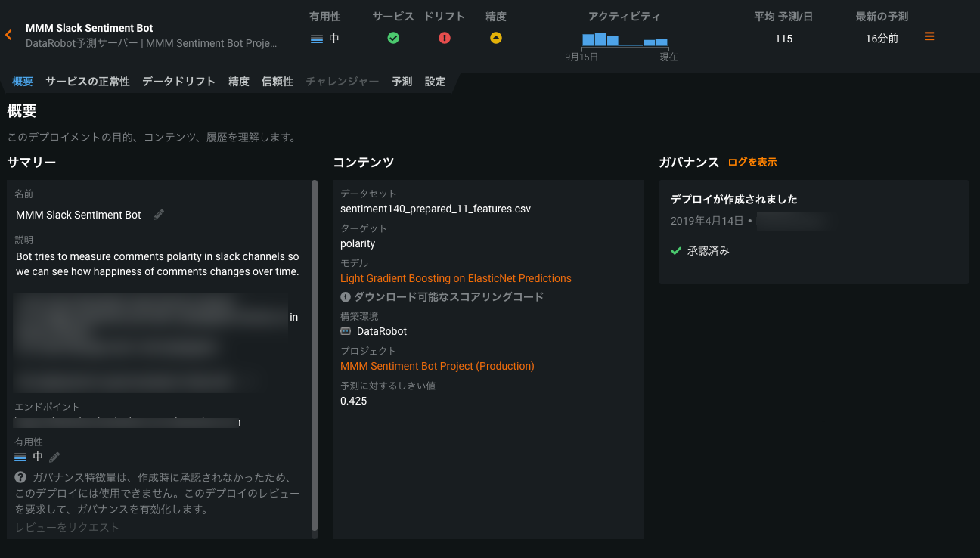Show governance log via ログを表示
980x558 pixels.
(752, 163)
